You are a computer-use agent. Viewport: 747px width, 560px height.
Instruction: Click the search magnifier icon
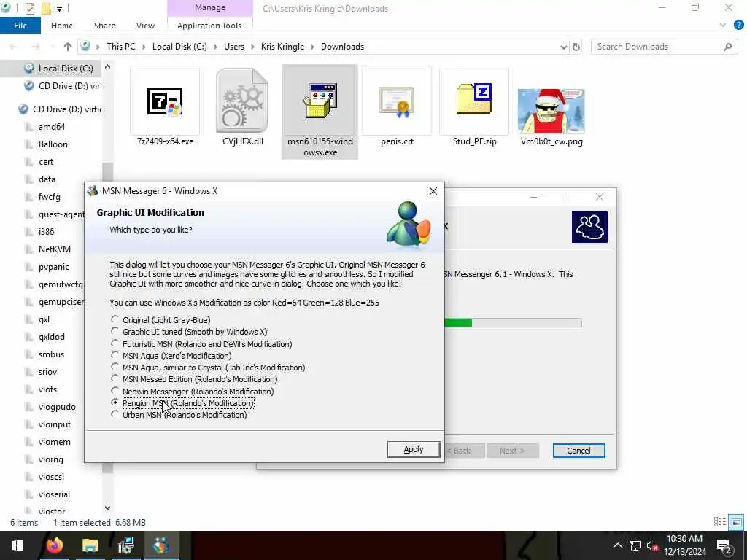(x=727, y=47)
